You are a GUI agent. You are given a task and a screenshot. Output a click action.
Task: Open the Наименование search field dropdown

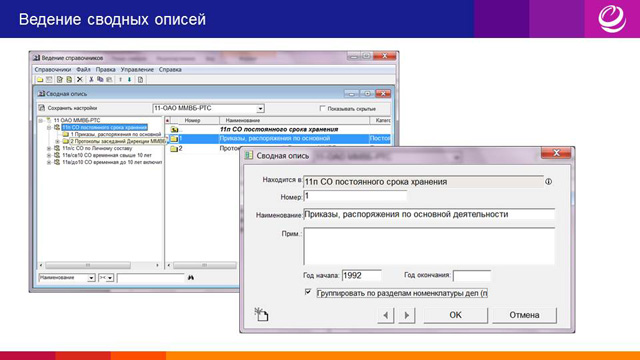click(91, 278)
